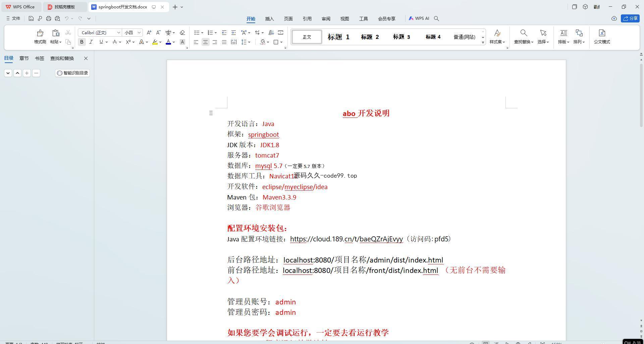
Task: Open the Insert (插入) ribbon tab
Action: pyautogui.click(x=270, y=19)
